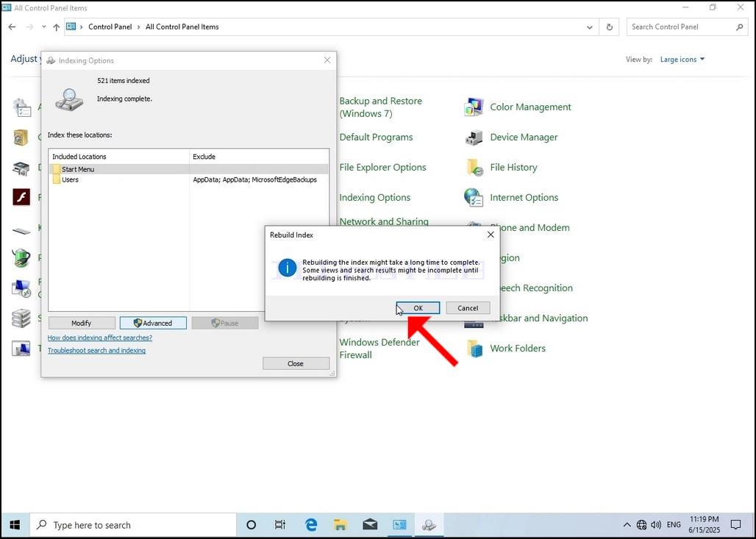Switch to Indexing Options taskbar button
This screenshot has width=756, height=539.
pyautogui.click(x=429, y=525)
